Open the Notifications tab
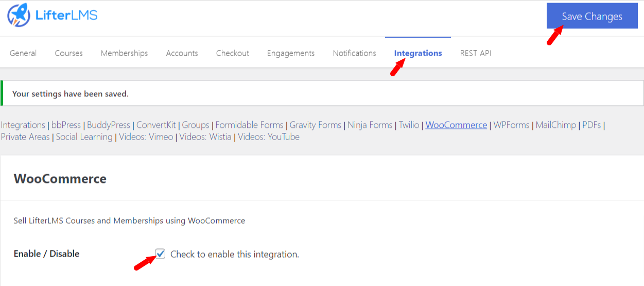Image resolution: width=644 pixels, height=286 pixels. [x=354, y=53]
